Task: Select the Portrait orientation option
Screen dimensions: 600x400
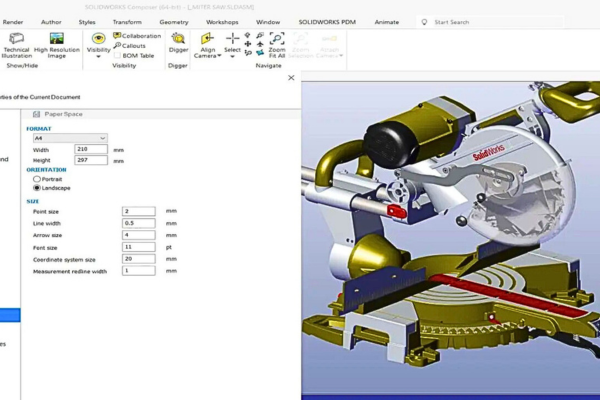Action: coord(38,179)
